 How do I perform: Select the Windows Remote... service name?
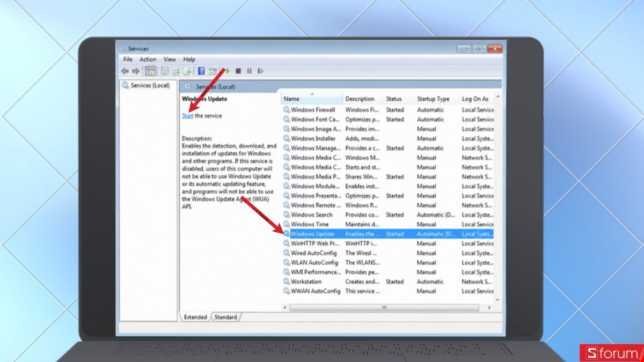pos(316,205)
